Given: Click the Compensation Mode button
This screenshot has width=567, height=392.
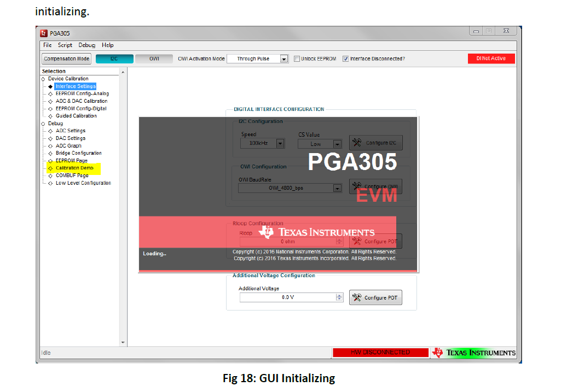Looking at the screenshot, I should tap(67, 58).
